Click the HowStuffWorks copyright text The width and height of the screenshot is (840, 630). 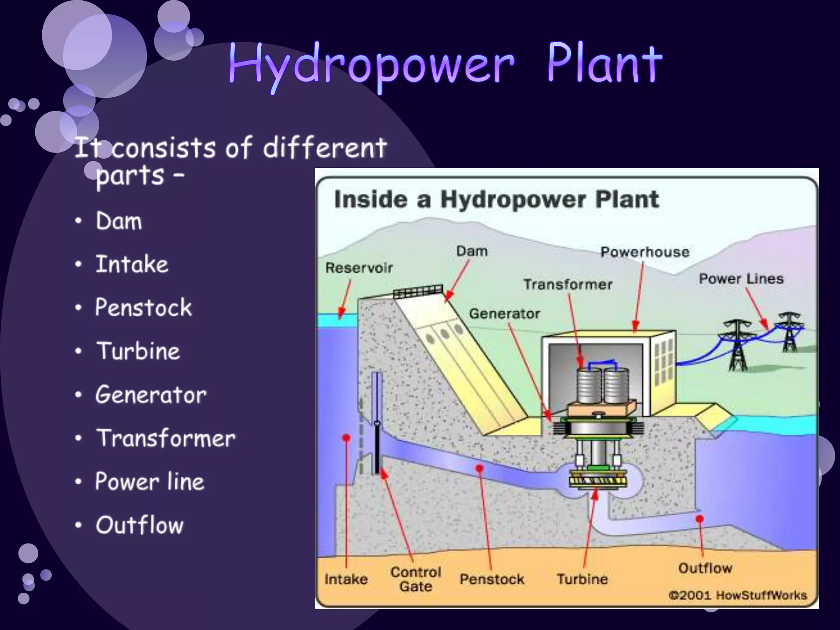[x=737, y=595]
